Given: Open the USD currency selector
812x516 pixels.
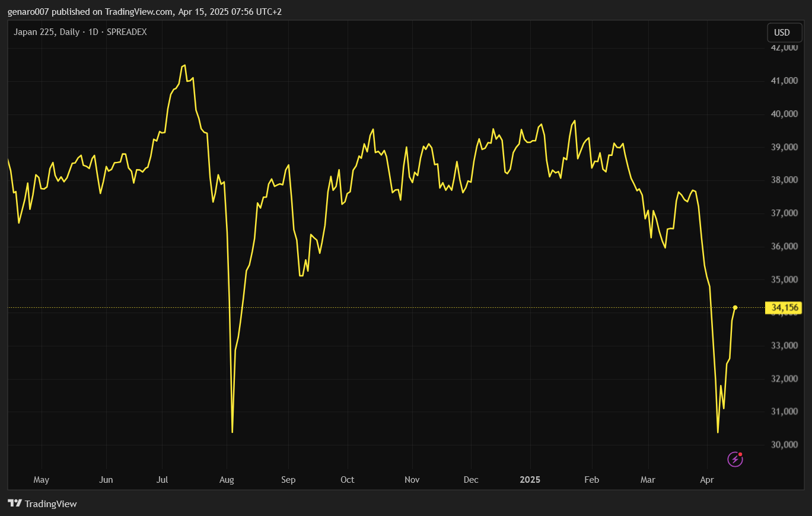Looking at the screenshot, I should (x=784, y=33).
